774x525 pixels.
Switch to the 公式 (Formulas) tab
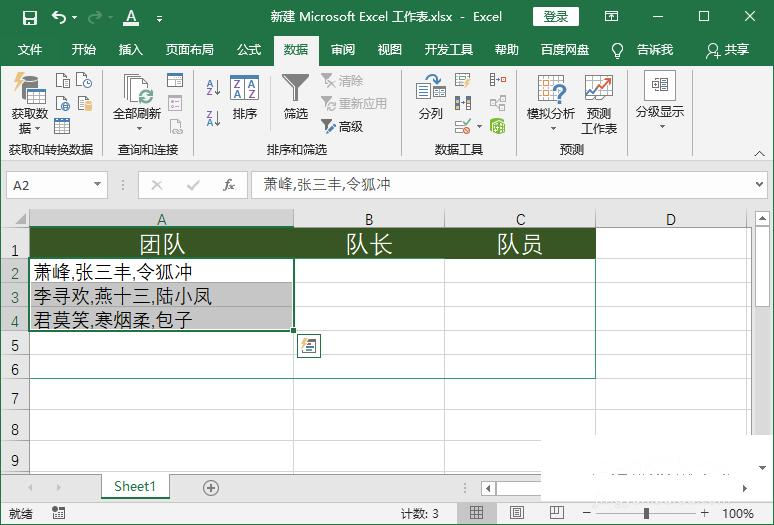point(249,50)
